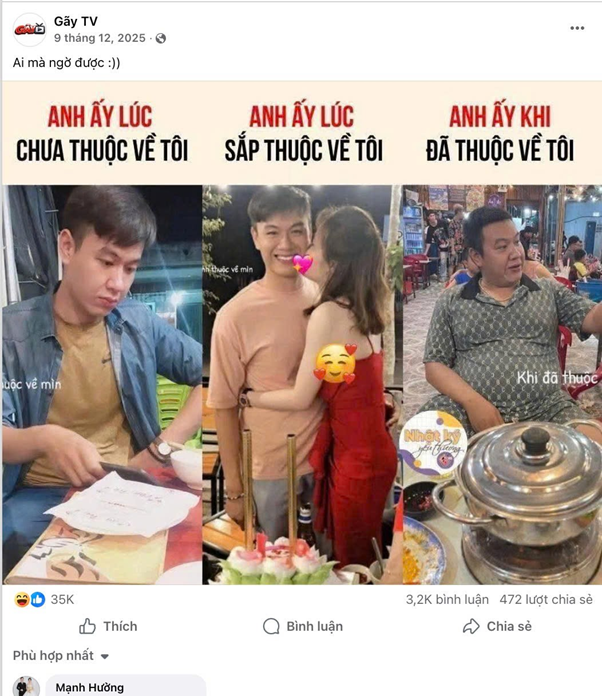Click the arrow next to Phù hợp nhất
The height and width of the screenshot is (696, 602).
(x=105, y=656)
